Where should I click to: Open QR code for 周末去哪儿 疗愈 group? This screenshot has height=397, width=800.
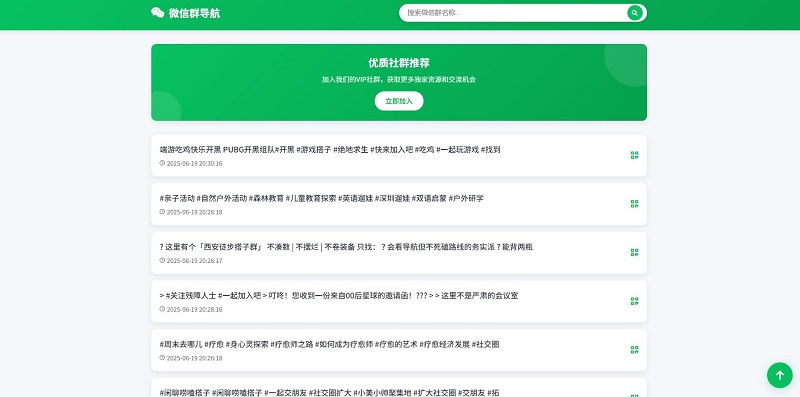(634, 350)
